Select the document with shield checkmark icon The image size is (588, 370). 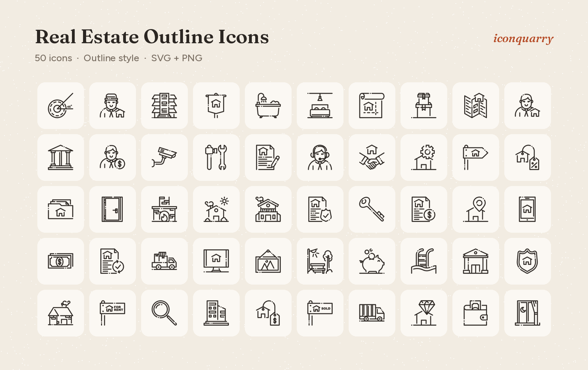(x=320, y=209)
